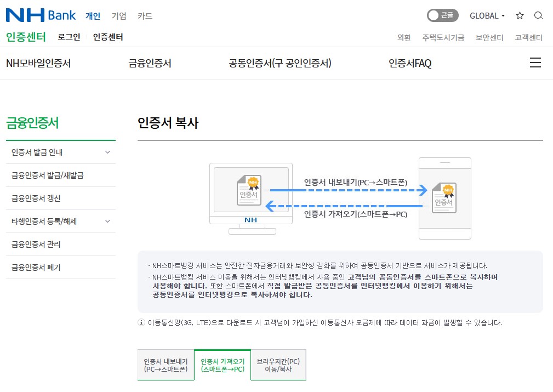Expand 타행인증서 등록/해제 sidebar menu
Image resolution: width=553 pixels, height=392 pixels.
[61, 221]
